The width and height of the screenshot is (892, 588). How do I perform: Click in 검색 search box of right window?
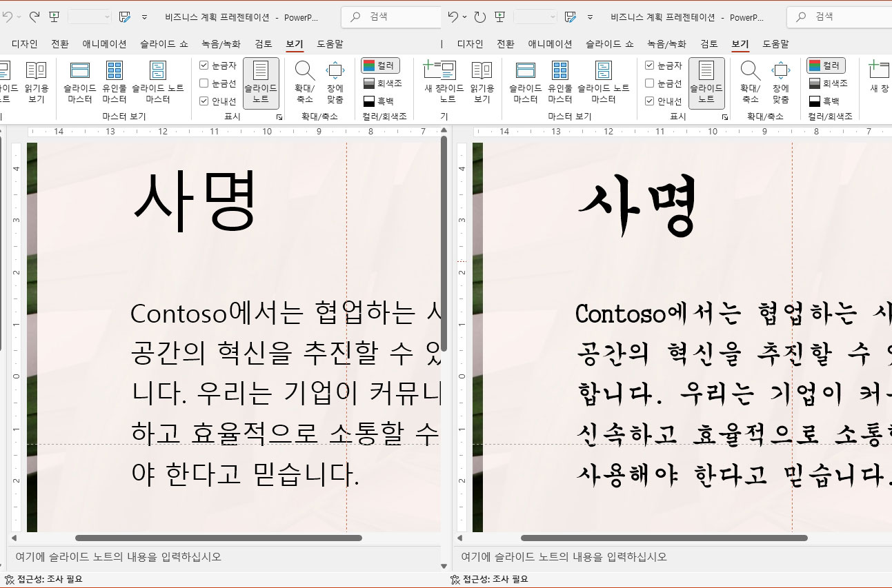coord(840,17)
